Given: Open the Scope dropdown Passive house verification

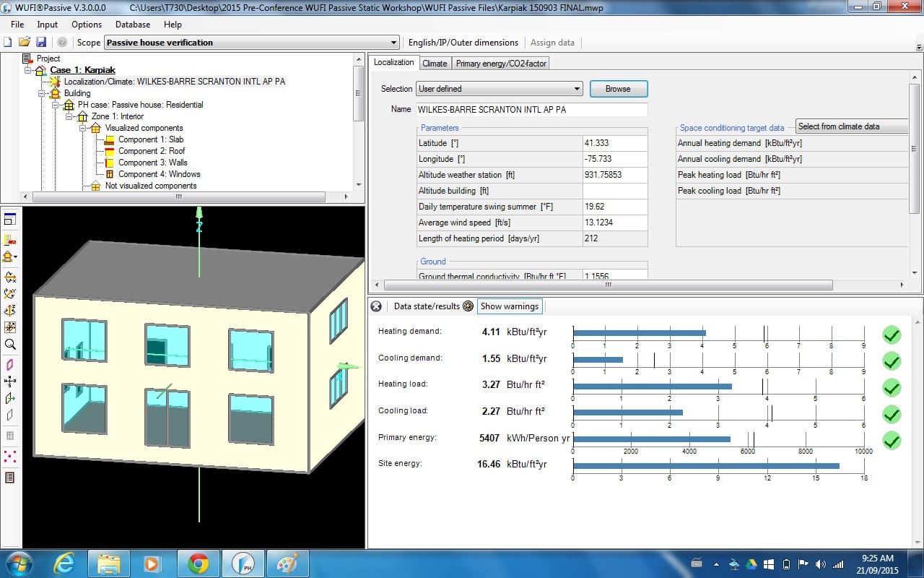Looking at the screenshot, I should [252, 43].
